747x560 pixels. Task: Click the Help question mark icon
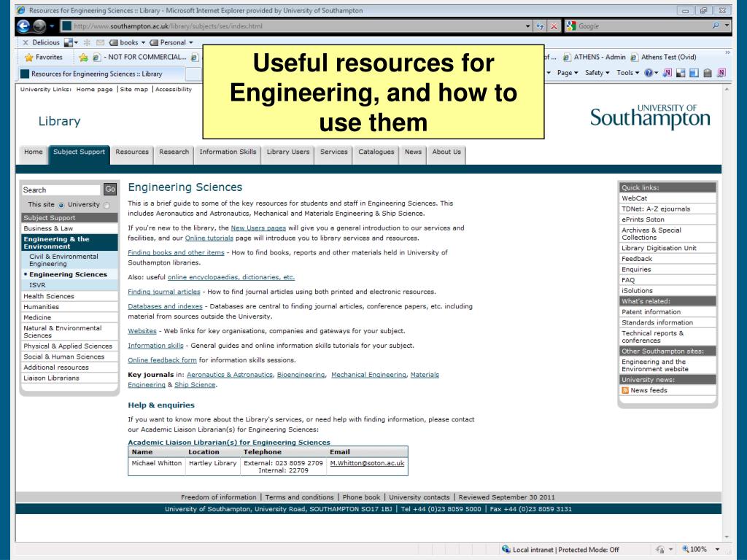(x=649, y=73)
